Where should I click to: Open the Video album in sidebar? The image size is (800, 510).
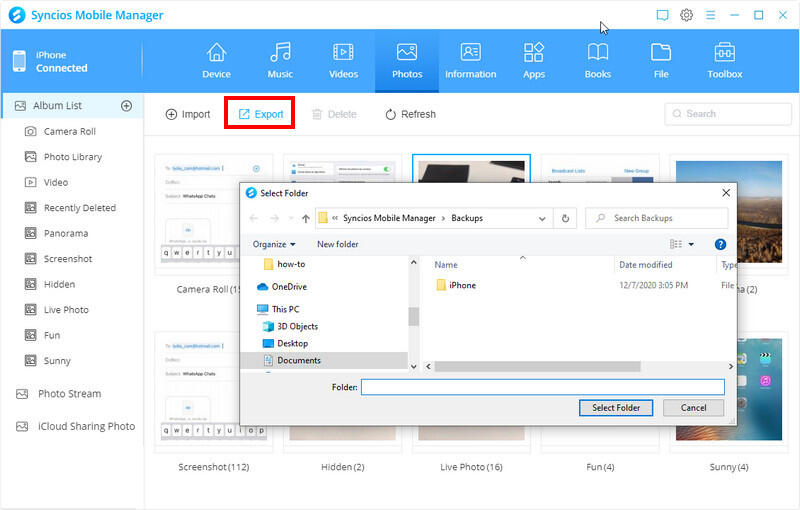[x=56, y=183]
